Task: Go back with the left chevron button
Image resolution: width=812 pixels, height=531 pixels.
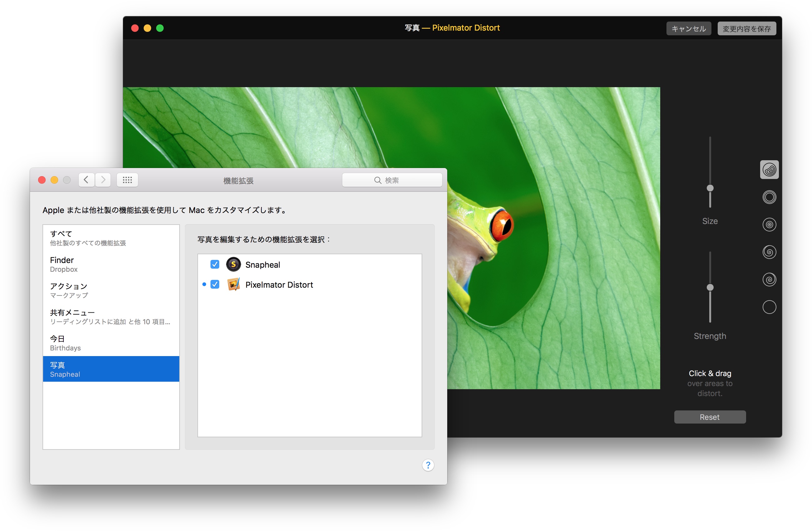Action: (86, 180)
